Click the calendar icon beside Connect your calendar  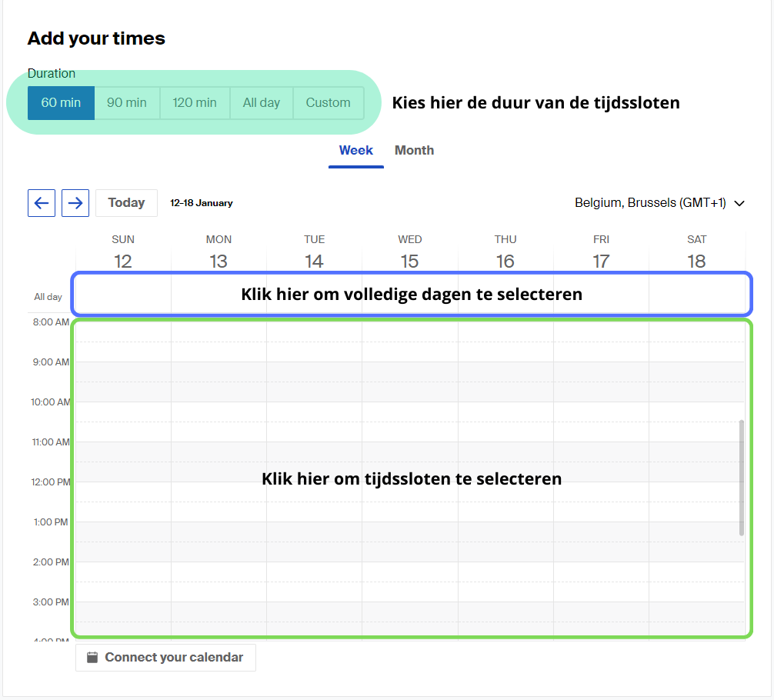(x=92, y=658)
